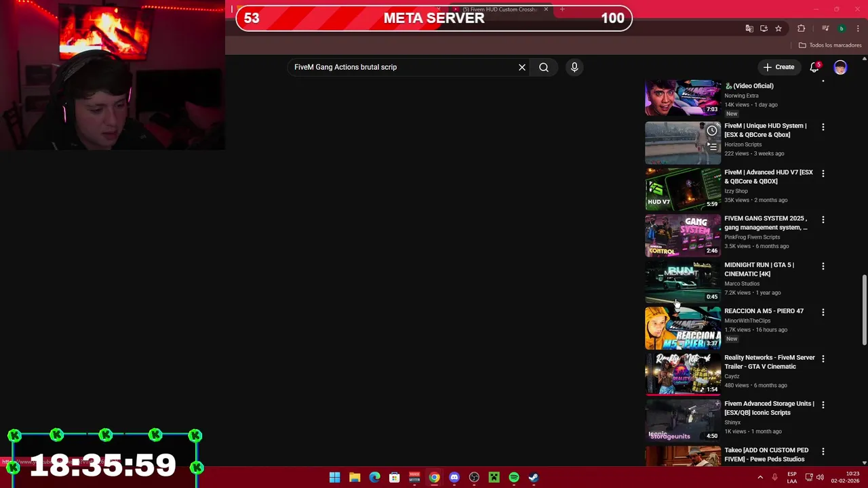Open 'Fivem Advanced Storage Units' title link
868x488 pixels.
click(769, 408)
